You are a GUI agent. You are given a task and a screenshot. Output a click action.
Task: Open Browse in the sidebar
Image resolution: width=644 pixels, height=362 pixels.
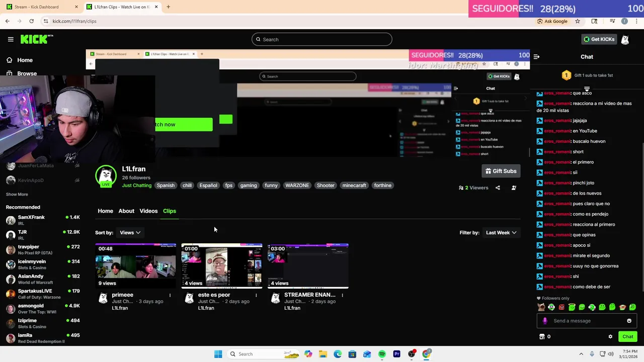pos(22,73)
